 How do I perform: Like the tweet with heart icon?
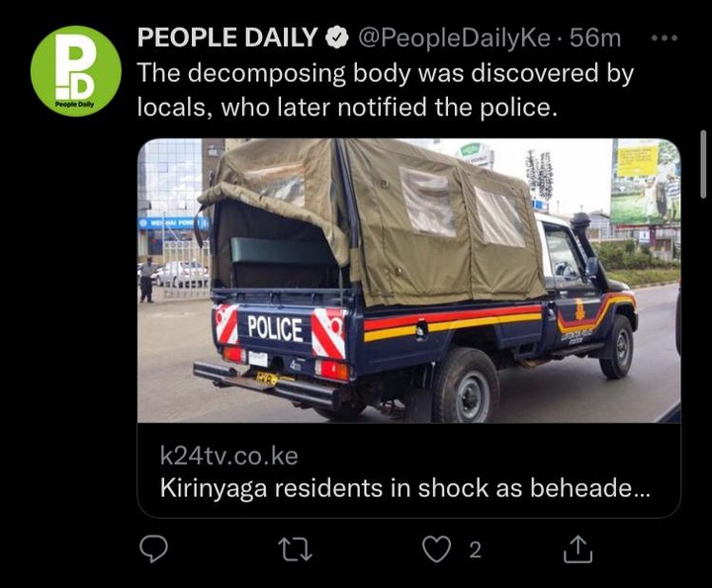[436, 549]
